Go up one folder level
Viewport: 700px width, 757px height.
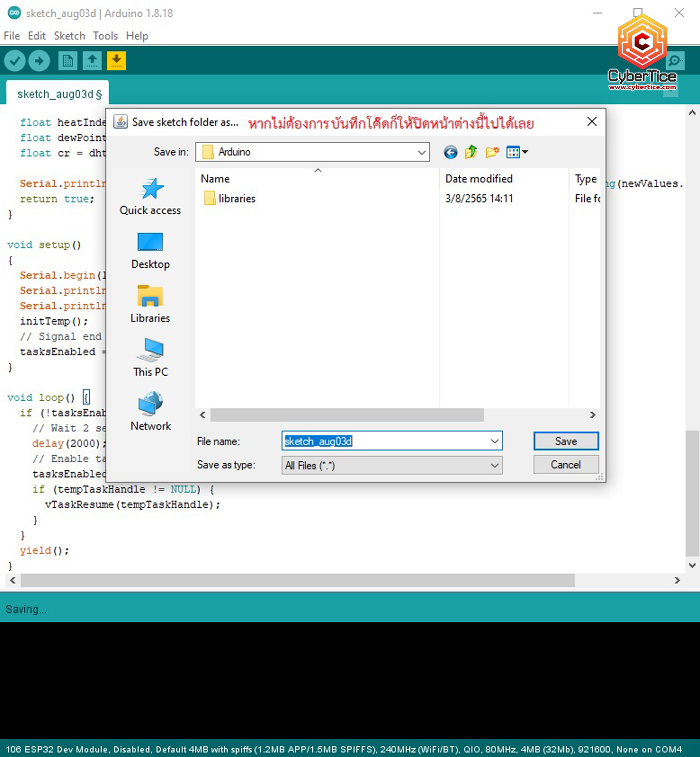point(471,152)
